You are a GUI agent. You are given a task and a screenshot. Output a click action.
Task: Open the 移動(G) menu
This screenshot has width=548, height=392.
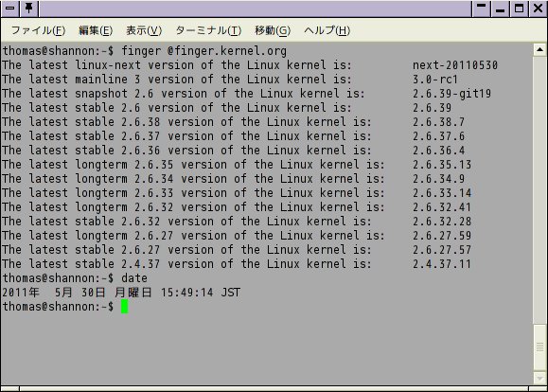(x=273, y=30)
